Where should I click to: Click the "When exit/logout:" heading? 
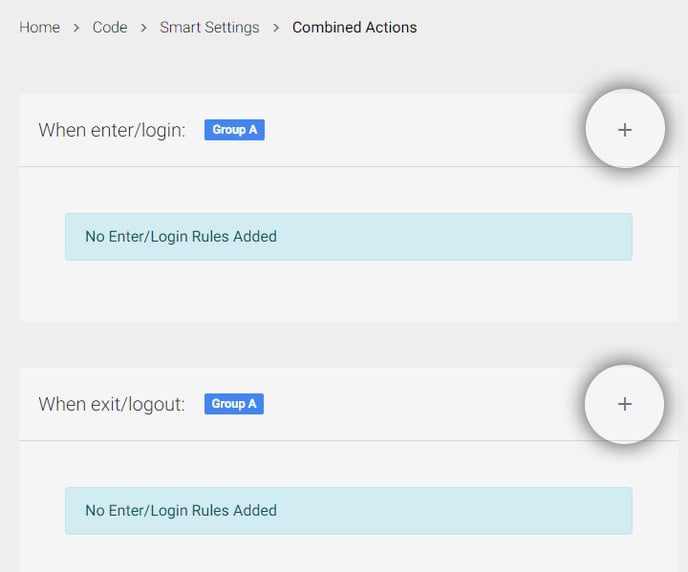111,404
